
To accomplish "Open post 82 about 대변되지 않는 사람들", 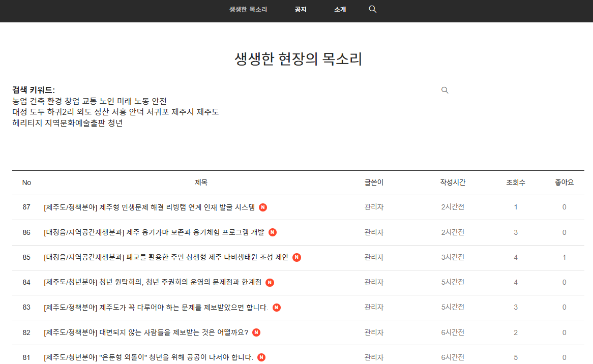I will [x=146, y=332].
